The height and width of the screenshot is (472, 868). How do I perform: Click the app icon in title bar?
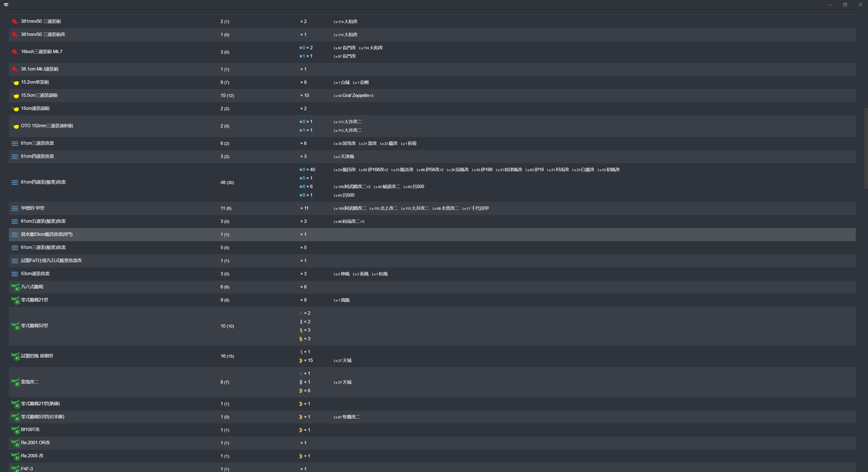(6, 4)
